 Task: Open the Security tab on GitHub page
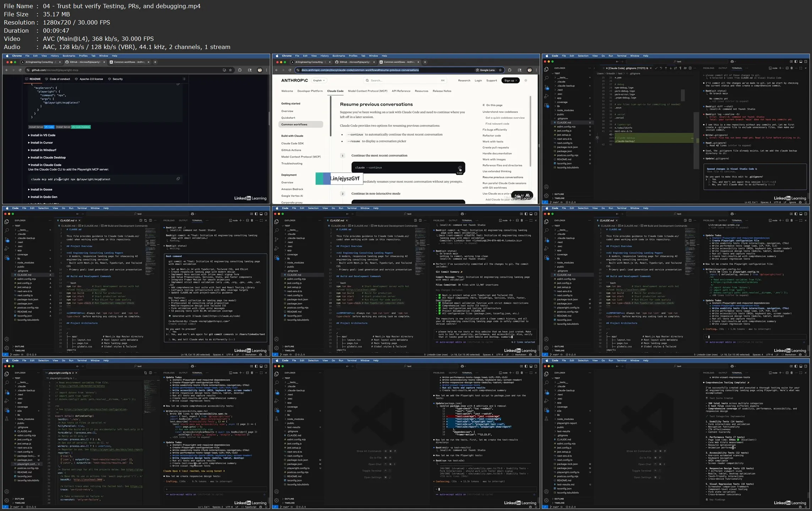[115, 79]
